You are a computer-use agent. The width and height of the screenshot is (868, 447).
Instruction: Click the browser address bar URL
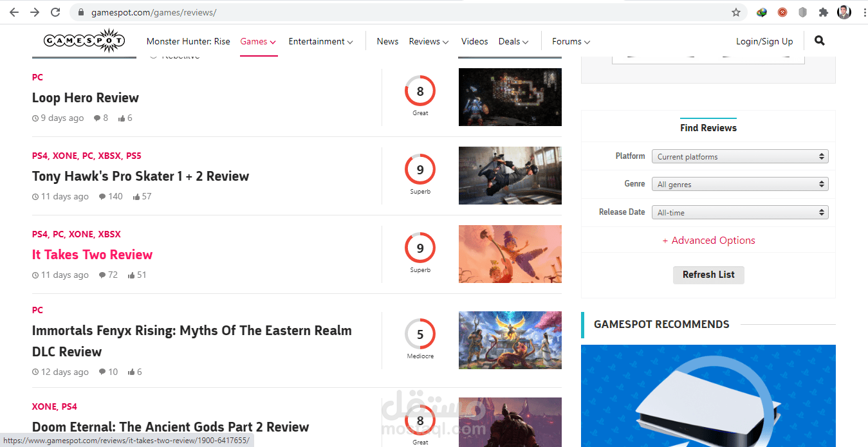[x=153, y=12]
